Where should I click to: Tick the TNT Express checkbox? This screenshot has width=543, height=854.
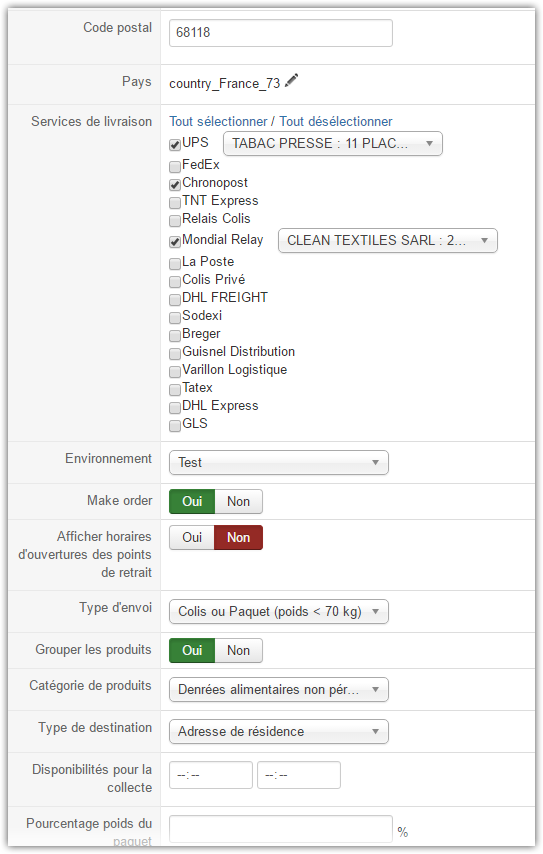pyautogui.click(x=175, y=203)
